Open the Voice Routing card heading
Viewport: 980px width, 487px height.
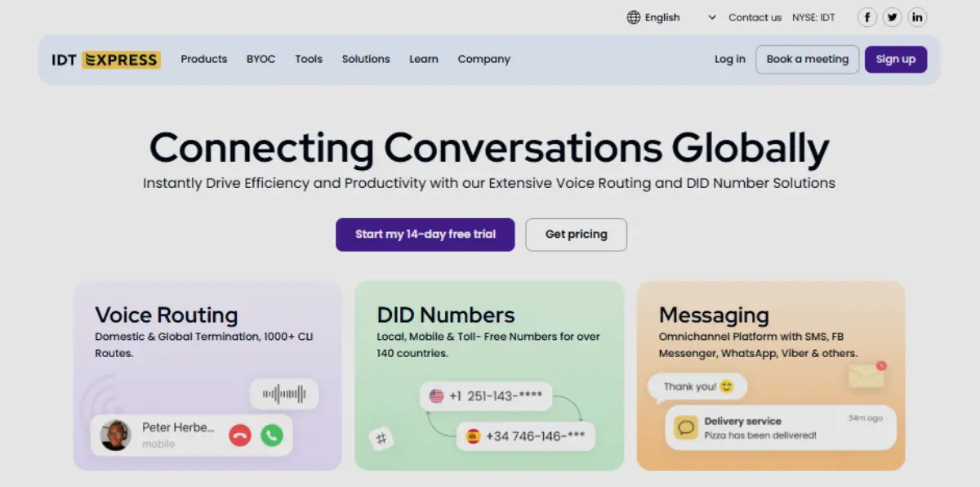[x=167, y=315]
